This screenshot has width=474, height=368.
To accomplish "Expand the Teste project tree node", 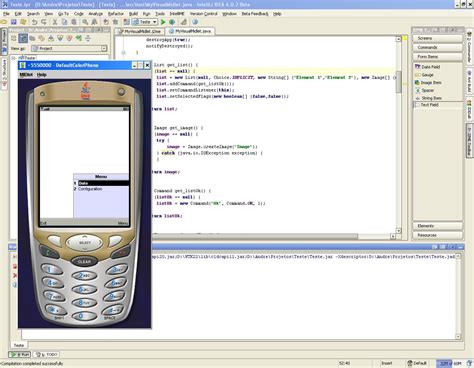I will 13,58.
